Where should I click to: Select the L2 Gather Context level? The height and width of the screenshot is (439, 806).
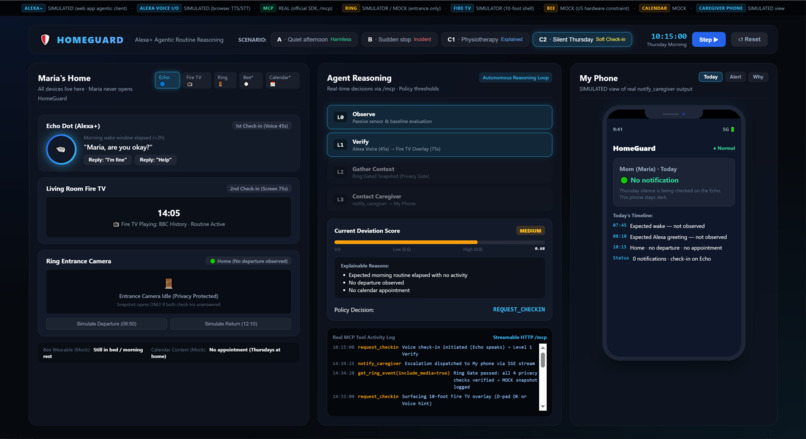tap(439, 172)
